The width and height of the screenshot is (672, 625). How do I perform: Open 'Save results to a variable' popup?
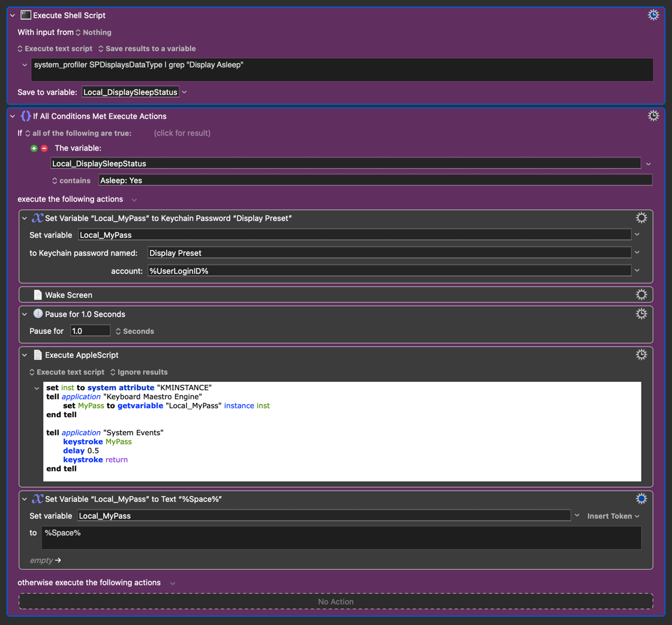(x=147, y=49)
